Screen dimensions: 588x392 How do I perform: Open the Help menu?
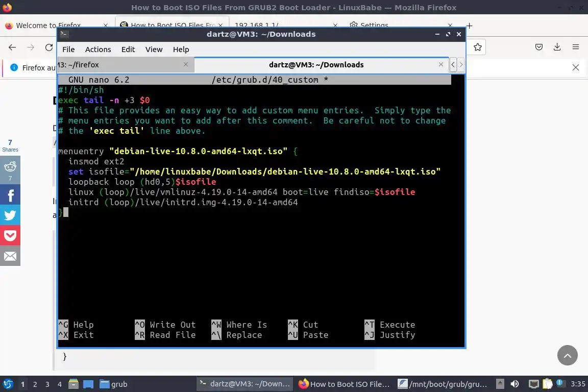[x=181, y=50]
